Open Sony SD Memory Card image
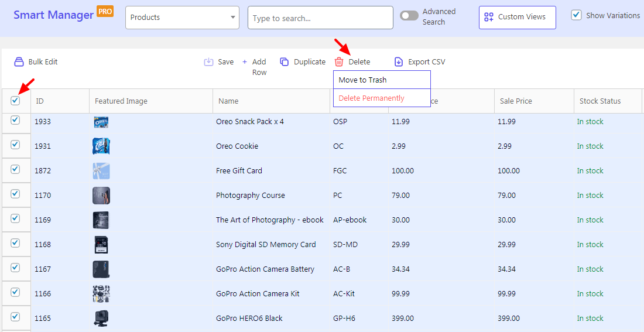 point(101,245)
